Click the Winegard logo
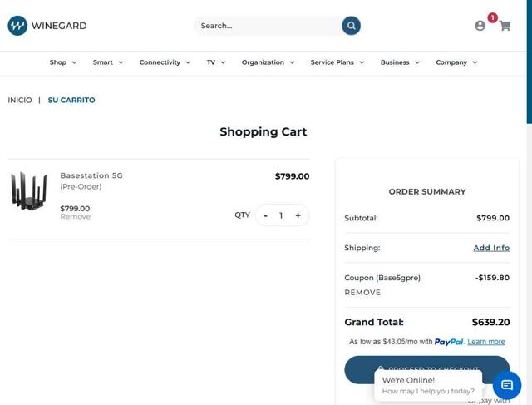 click(47, 26)
